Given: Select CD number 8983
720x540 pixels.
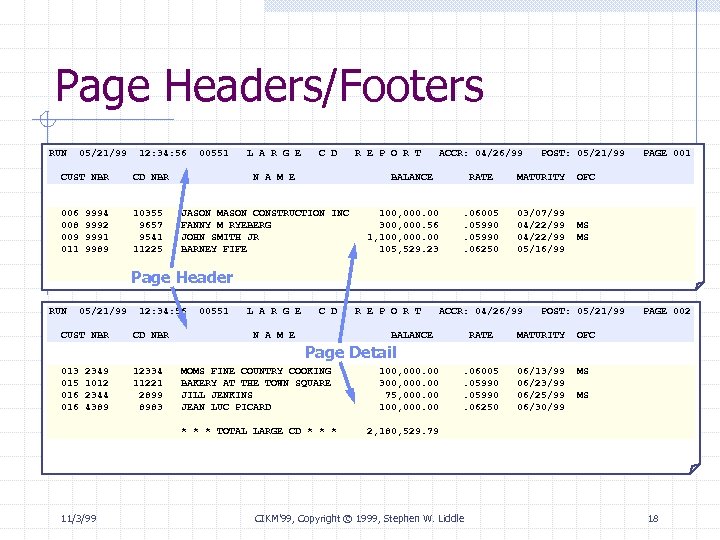Looking at the screenshot, I should click(x=151, y=407).
